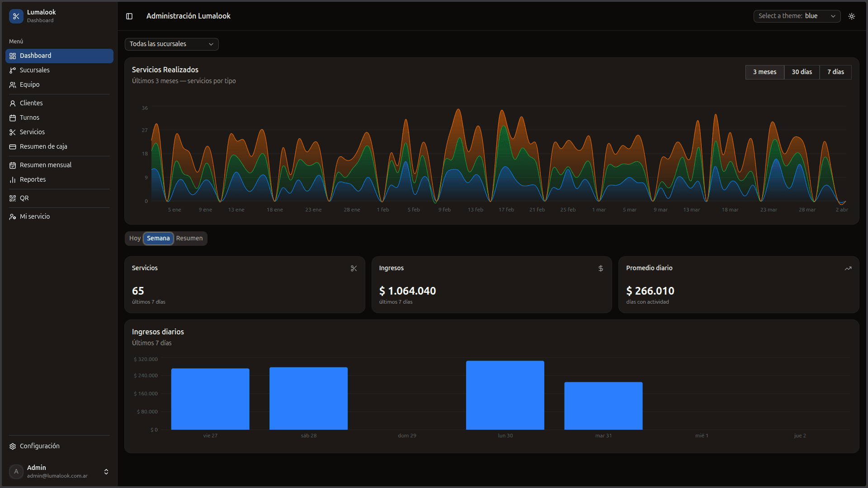Open the Turnos page link

[29, 117]
